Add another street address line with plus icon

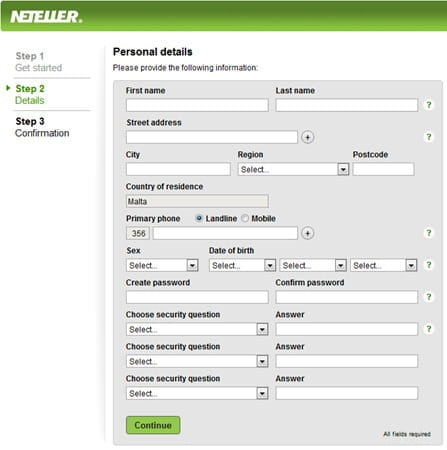click(x=308, y=137)
